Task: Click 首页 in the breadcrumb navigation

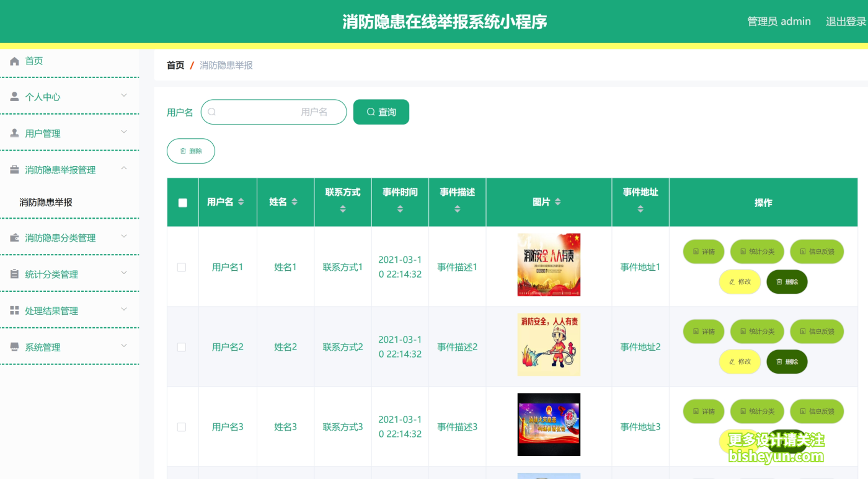Action: click(174, 64)
